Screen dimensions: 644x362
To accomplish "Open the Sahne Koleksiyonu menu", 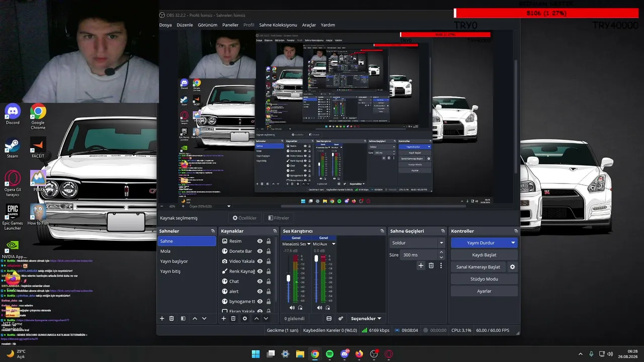I will [278, 25].
